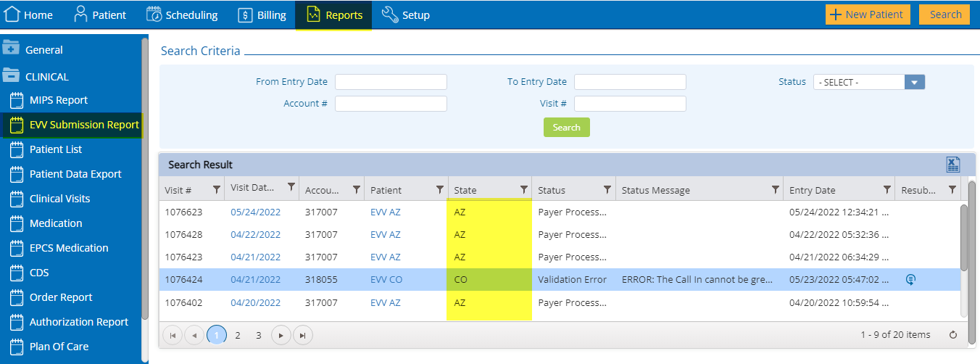Open visit date 05/24/2022 link

coord(255,212)
